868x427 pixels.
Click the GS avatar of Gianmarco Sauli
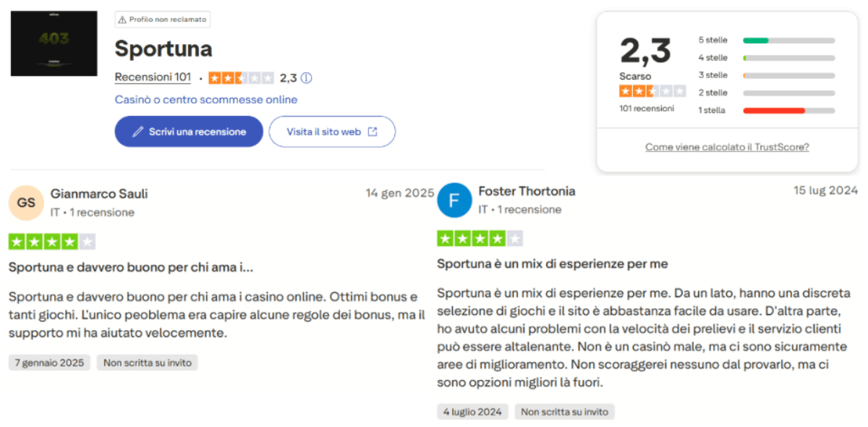pyautogui.click(x=26, y=203)
